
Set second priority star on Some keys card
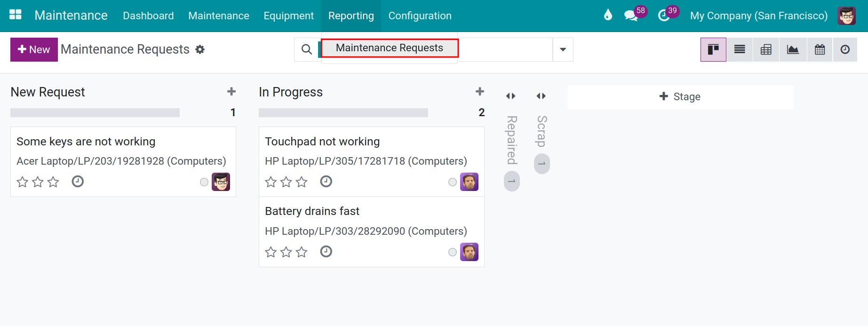click(38, 182)
